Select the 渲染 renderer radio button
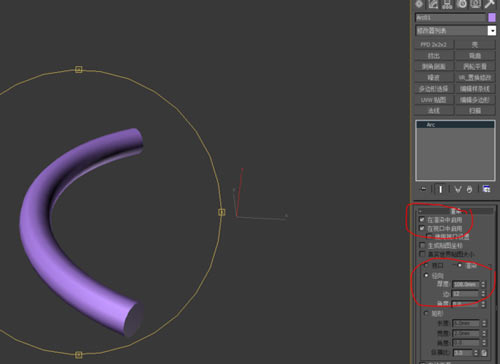Image resolution: width=500 pixels, height=364 pixels. 460,265
